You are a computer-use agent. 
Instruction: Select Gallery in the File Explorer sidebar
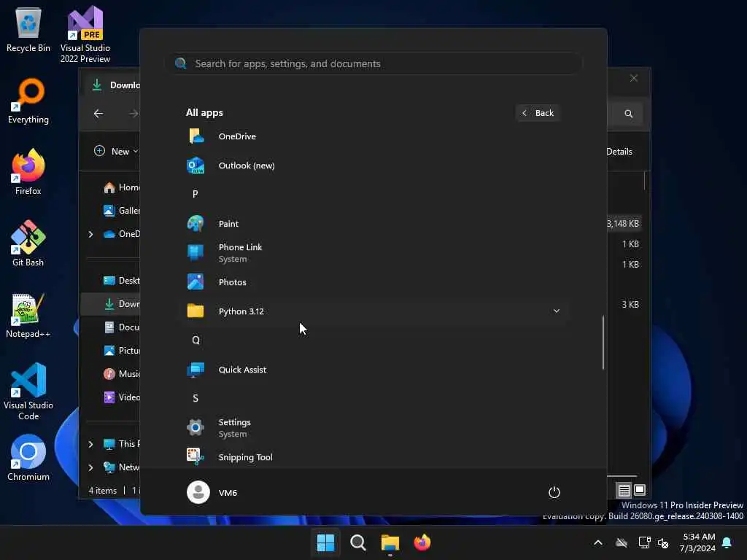click(x=121, y=211)
